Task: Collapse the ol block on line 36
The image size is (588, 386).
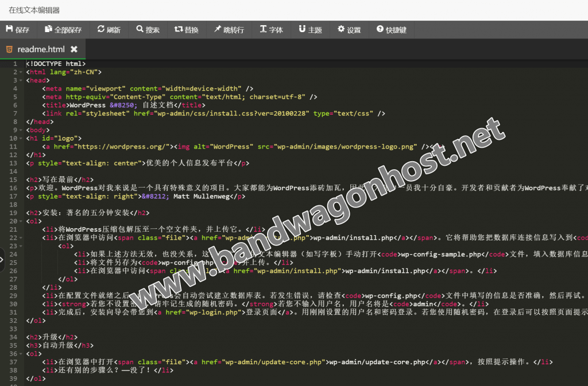Action: [21, 354]
